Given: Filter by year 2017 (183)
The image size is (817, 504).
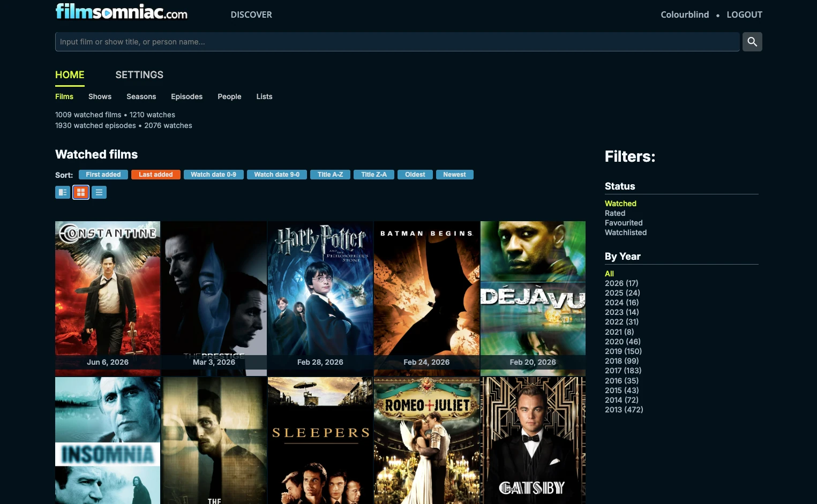Looking at the screenshot, I should 623,371.
